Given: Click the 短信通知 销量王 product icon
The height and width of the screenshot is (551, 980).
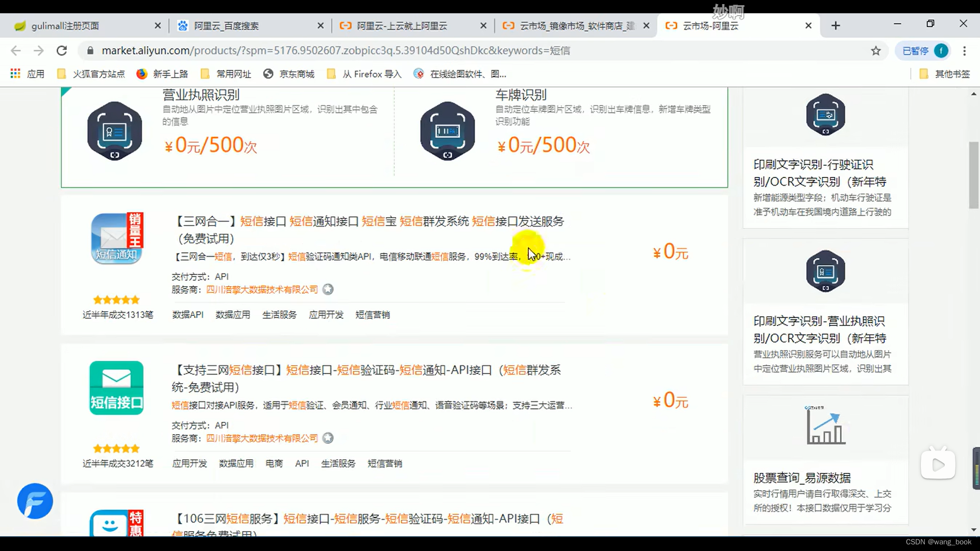Looking at the screenshot, I should [117, 238].
